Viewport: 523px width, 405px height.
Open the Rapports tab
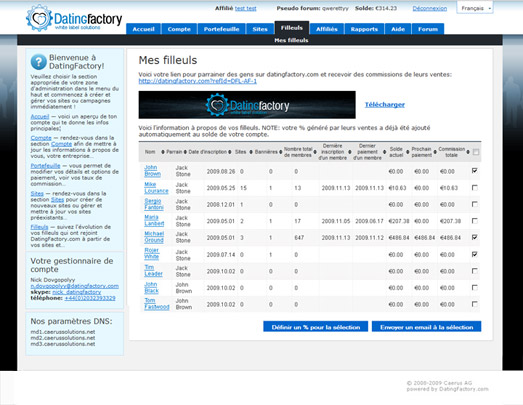pos(364,29)
